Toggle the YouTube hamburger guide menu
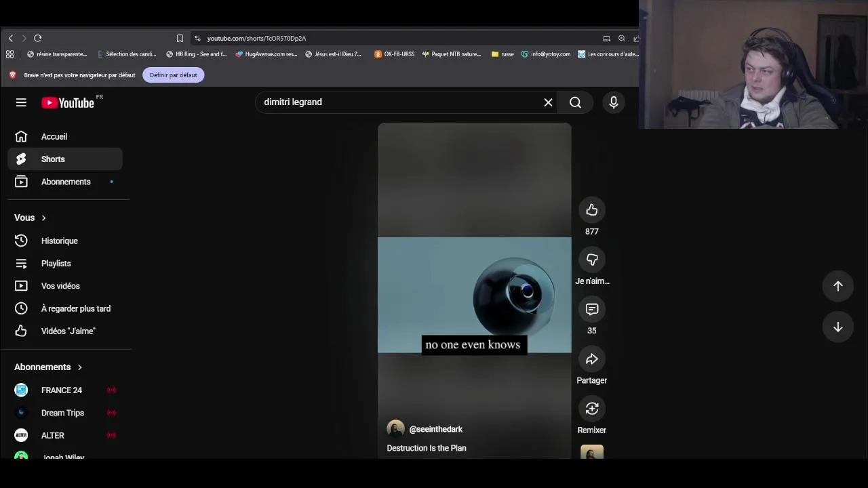 point(21,102)
